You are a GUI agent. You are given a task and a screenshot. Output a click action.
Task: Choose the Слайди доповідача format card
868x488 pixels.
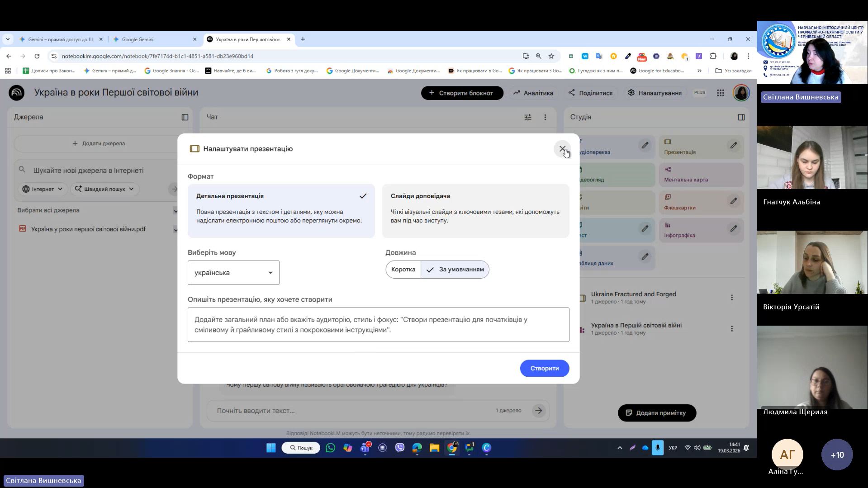(x=475, y=210)
